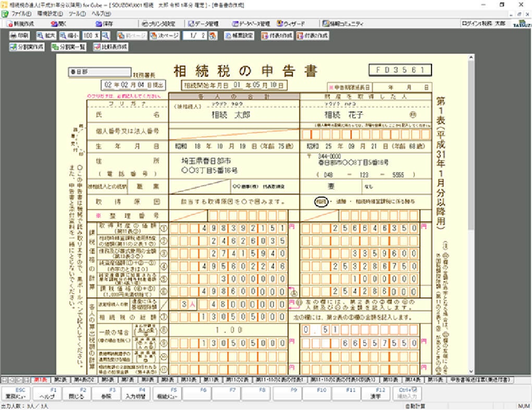Image resolution: width=532 pixels, height=410 pixels.
Task: Click the 春日部 tax office field
Action: 100,72
